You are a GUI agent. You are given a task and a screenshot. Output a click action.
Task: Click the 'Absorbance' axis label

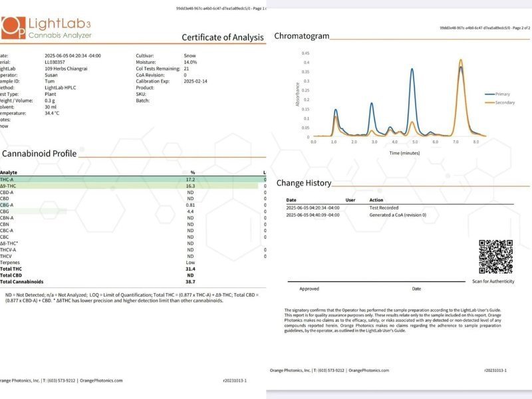click(x=297, y=94)
